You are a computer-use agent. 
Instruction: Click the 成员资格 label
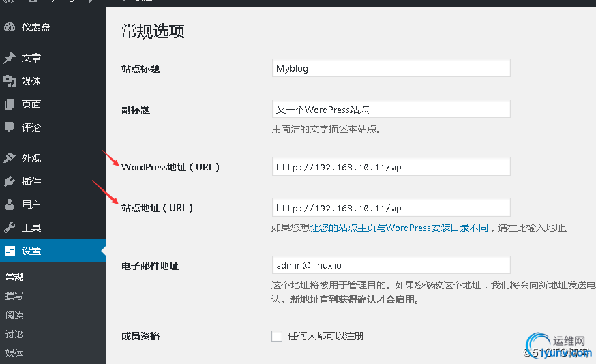(x=140, y=336)
